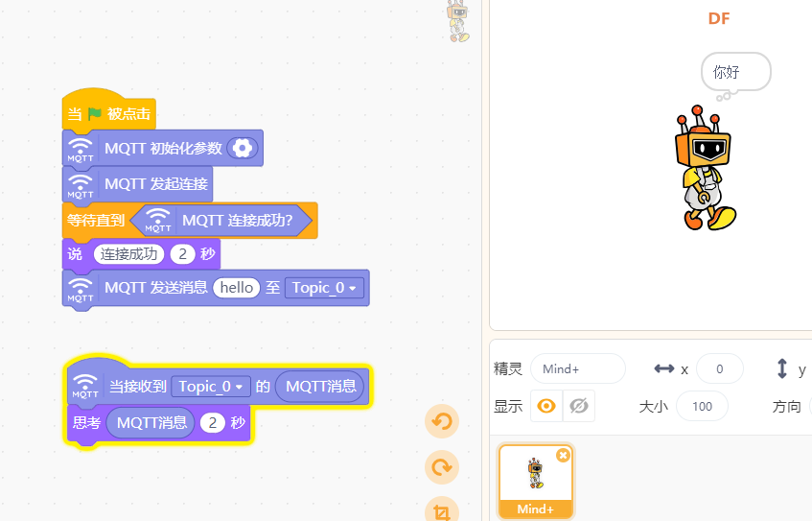This screenshot has height=521, width=812.
Task: Click the crop icon below the redo arrow
Action: 442,510
